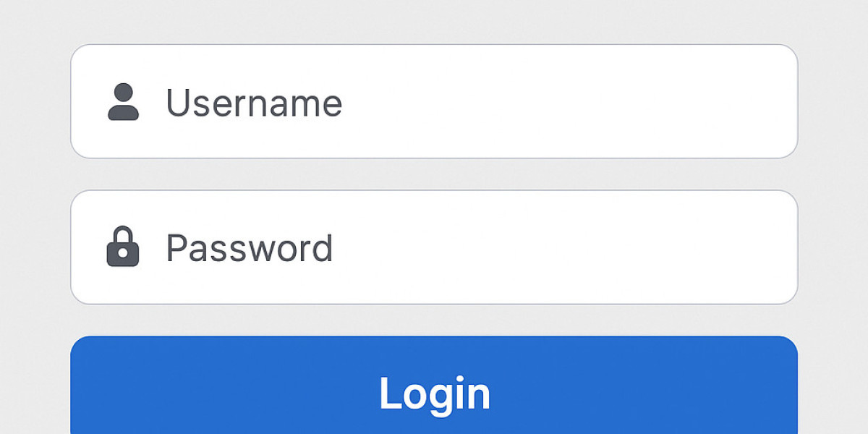Click the Password placeholder text
Image resolution: width=868 pixels, height=434 pixels.
(x=250, y=248)
